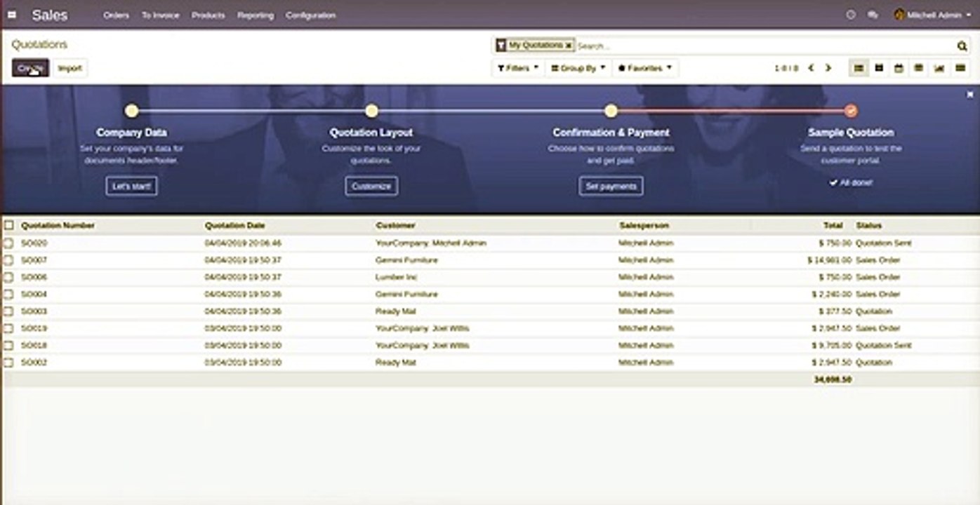Click the SO003 Quotation status cell
Image resolution: width=980 pixels, height=505 pixels.
[874, 311]
